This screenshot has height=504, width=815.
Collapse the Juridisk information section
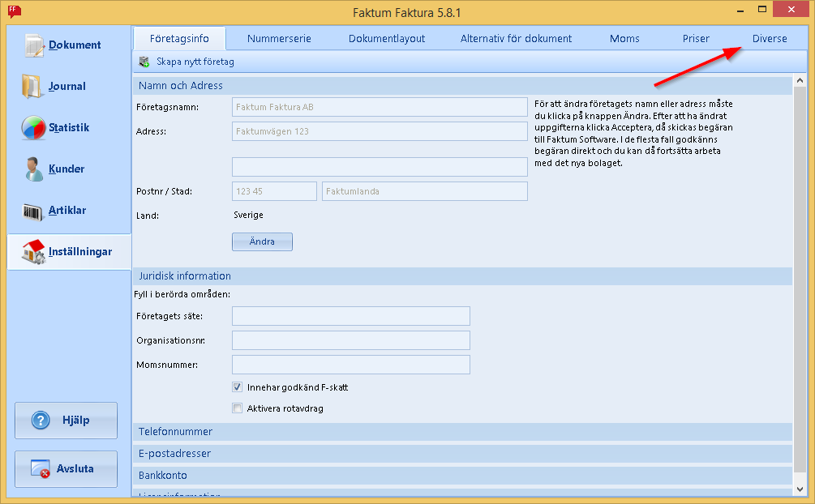462,276
